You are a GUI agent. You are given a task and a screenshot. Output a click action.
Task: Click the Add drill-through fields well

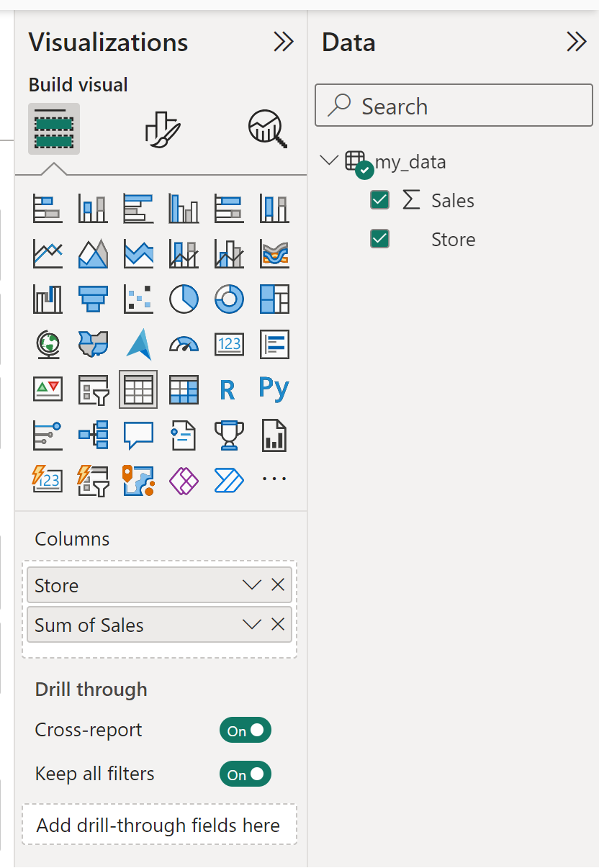(x=159, y=824)
